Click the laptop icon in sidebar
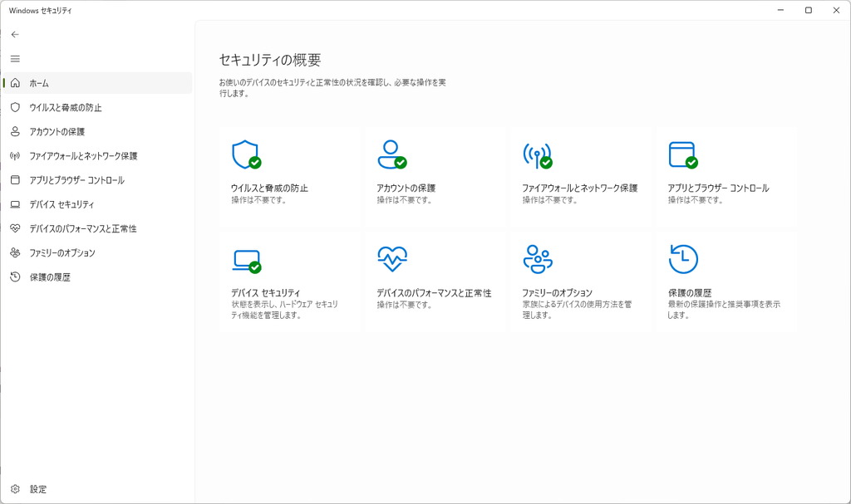The width and height of the screenshot is (851, 504). click(x=15, y=204)
